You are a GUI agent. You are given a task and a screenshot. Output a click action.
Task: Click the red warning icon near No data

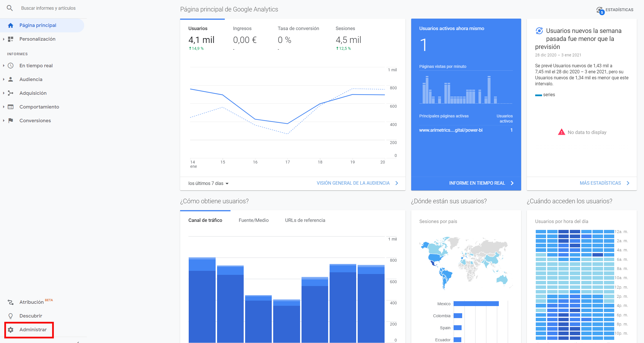point(562,132)
